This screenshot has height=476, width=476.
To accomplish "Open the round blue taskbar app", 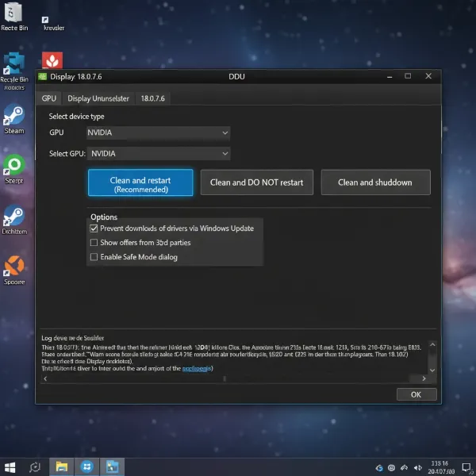I will (x=86, y=467).
